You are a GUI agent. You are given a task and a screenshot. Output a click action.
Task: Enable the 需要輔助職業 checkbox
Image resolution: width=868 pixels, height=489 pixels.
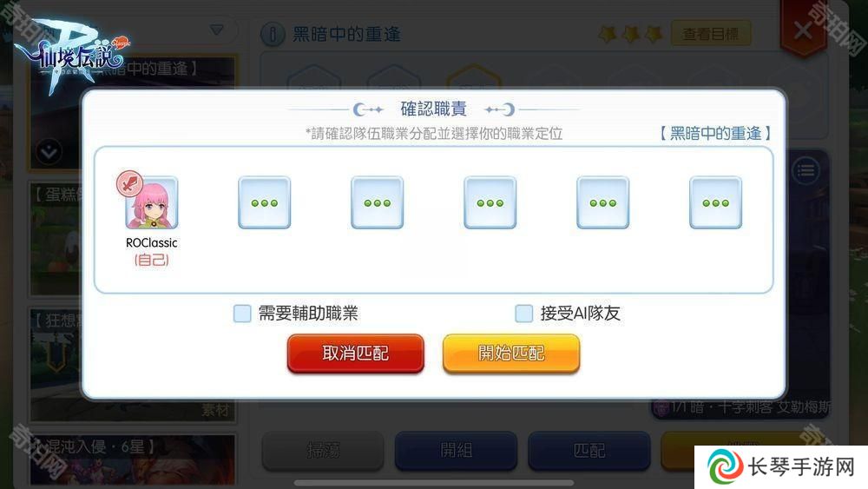[242, 314]
